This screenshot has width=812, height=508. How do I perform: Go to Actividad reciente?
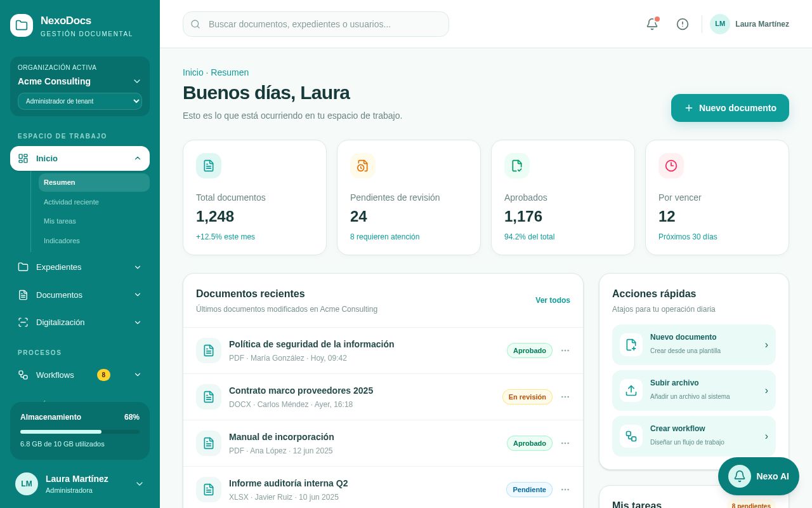click(94, 202)
